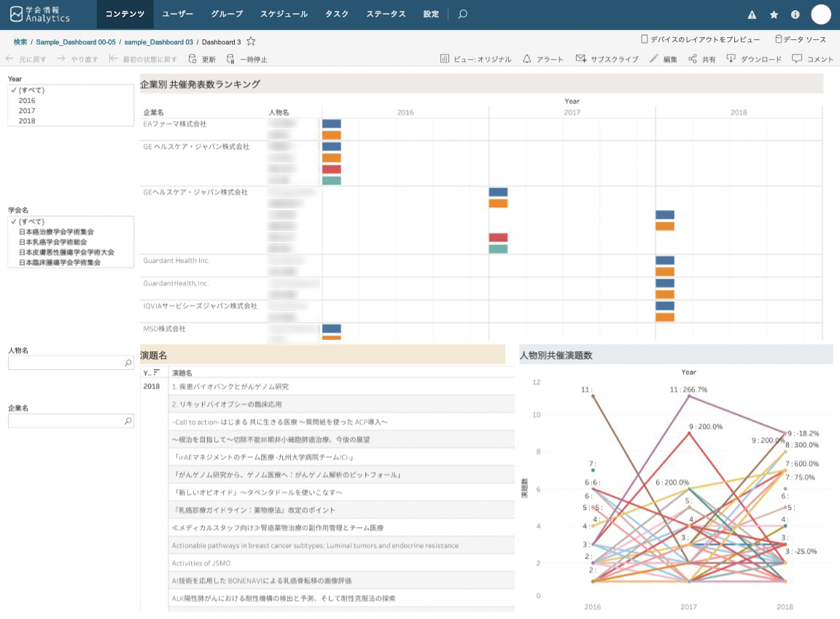Click the 企業名 column header
The image size is (840, 619).
[154, 112]
